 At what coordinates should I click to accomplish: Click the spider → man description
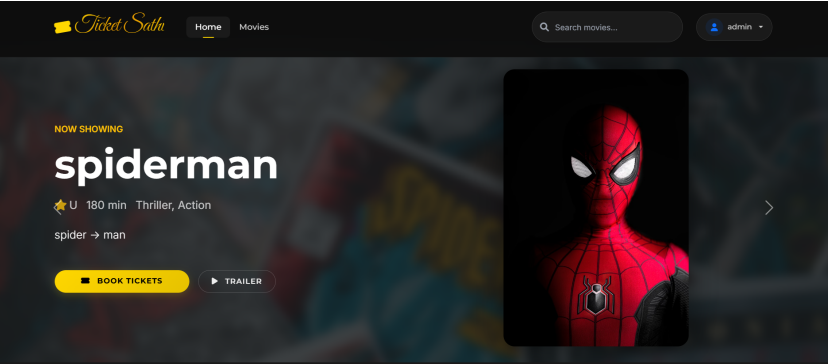(90, 235)
